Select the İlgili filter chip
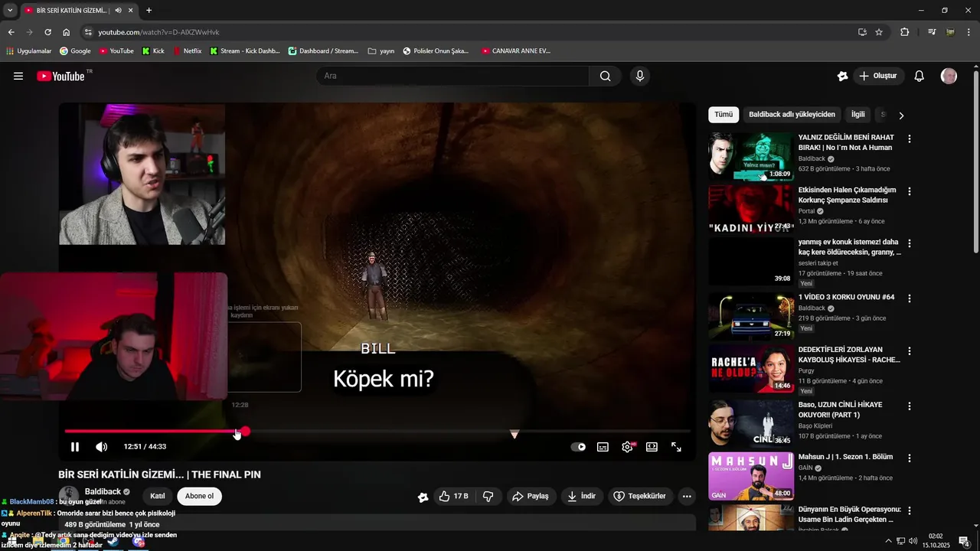980x551 pixels. point(858,115)
